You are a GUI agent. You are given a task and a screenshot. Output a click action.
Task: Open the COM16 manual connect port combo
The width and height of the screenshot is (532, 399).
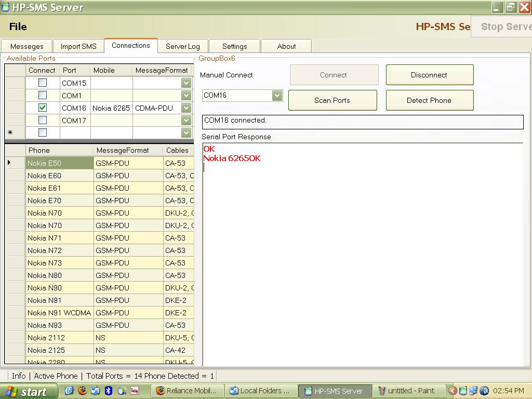(x=277, y=96)
